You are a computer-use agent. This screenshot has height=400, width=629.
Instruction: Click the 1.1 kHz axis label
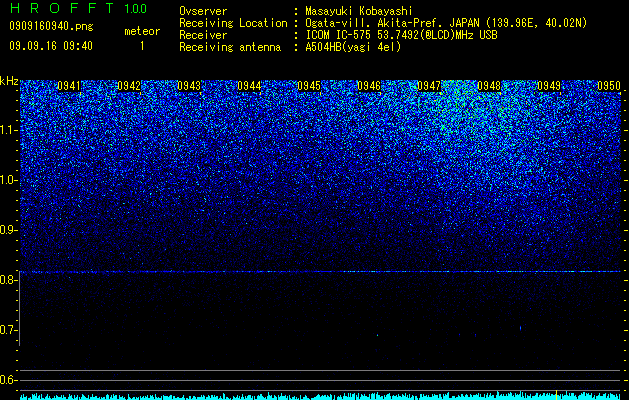click(8, 131)
